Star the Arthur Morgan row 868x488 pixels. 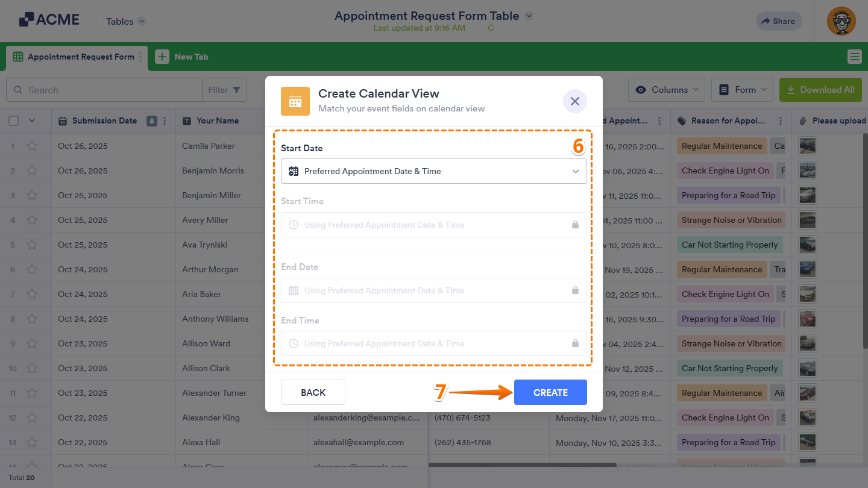click(x=32, y=269)
